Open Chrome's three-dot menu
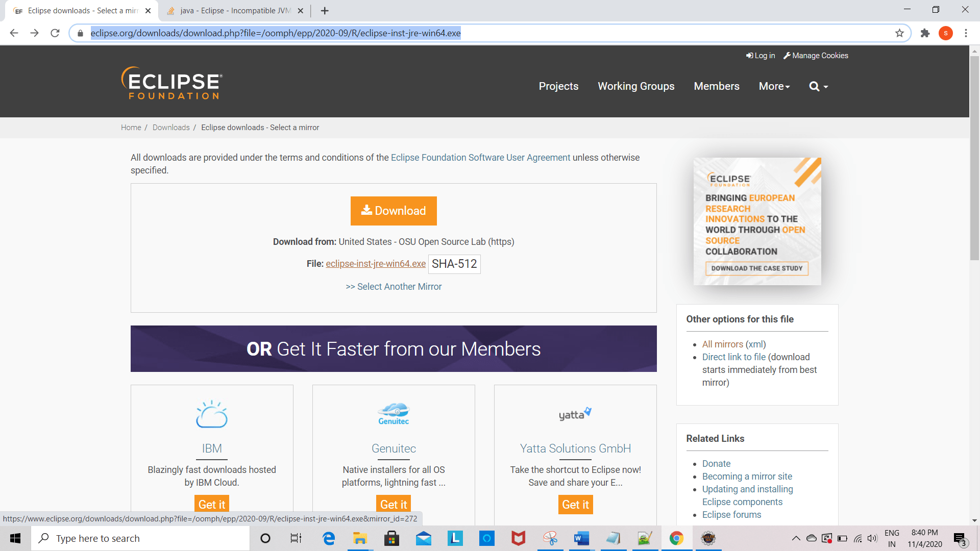Screen dimensions: 980x551 966,33
